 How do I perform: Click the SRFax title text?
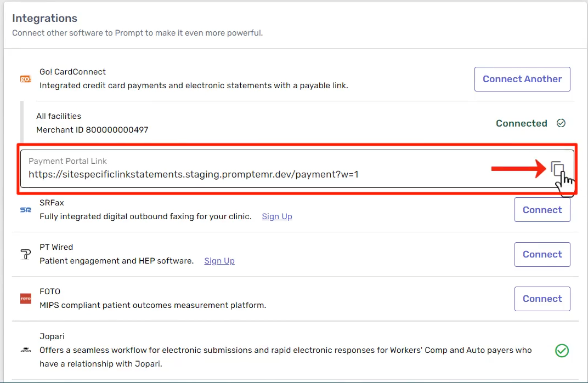(x=52, y=203)
